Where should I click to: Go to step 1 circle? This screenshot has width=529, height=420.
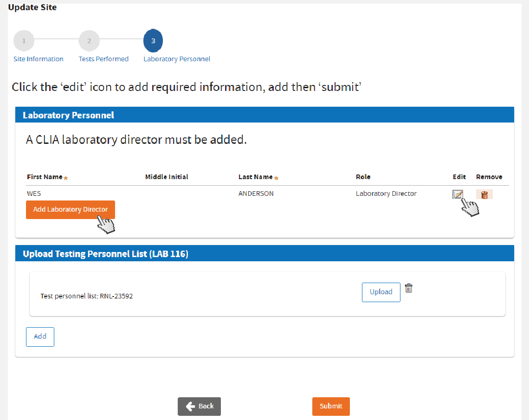24,41
